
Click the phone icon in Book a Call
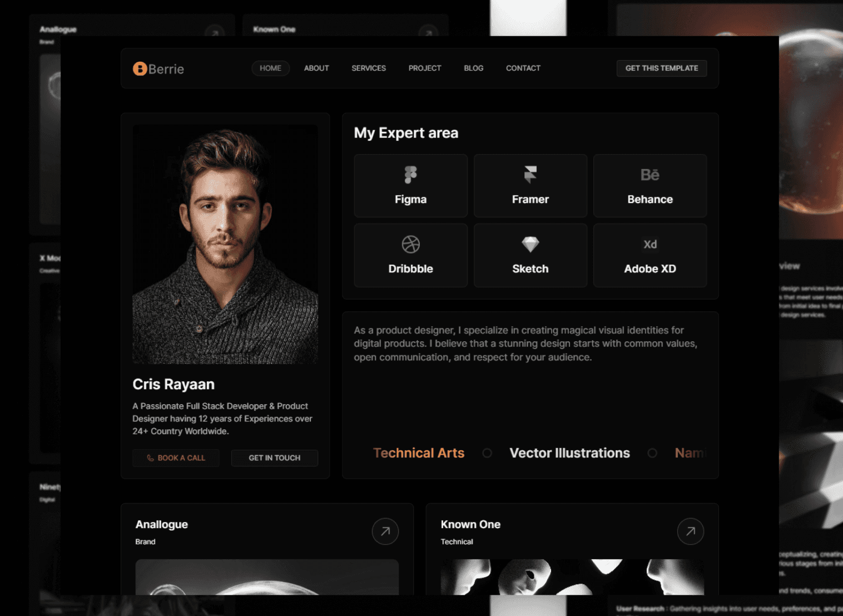pos(150,458)
